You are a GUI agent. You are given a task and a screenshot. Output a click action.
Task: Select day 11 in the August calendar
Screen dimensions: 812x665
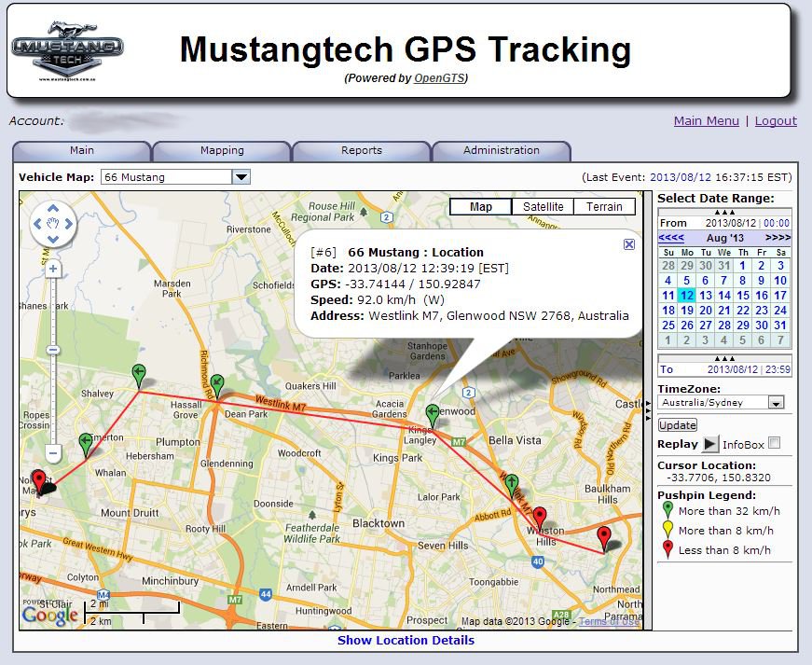click(668, 296)
